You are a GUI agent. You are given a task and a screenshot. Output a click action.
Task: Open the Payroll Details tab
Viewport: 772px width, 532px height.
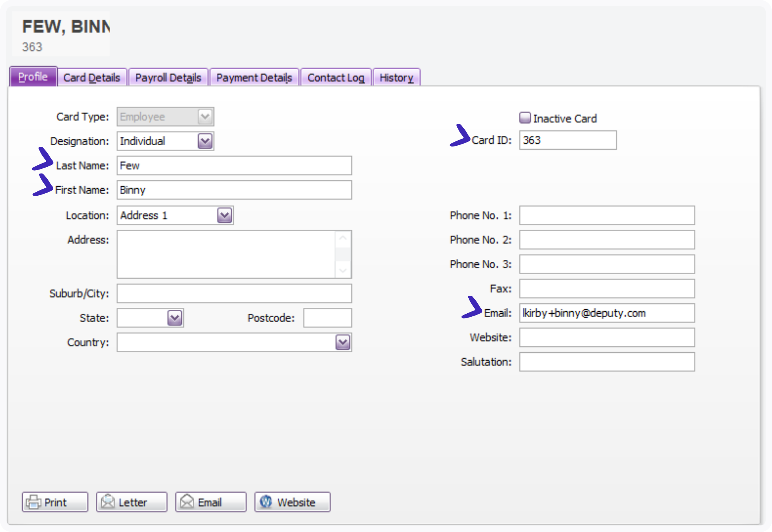point(168,77)
